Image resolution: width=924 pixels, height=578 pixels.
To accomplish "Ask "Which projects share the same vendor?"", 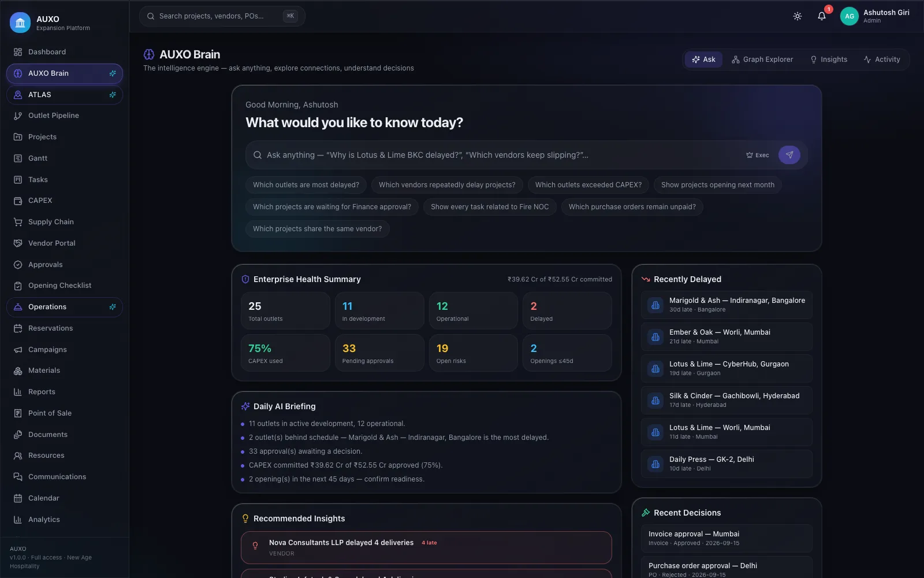I will click(x=318, y=229).
